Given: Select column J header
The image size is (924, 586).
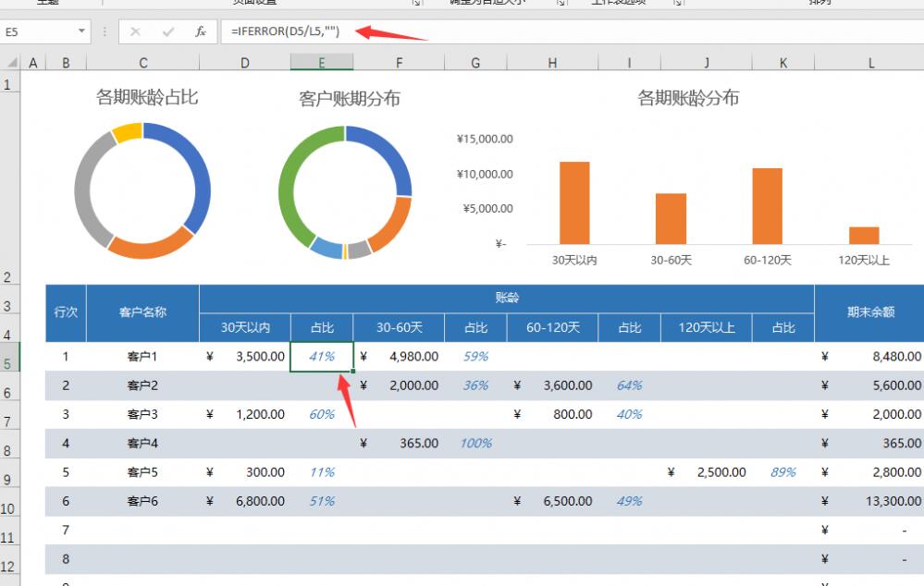Looking at the screenshot, I should pyautogui.click(x=706, y=63).
